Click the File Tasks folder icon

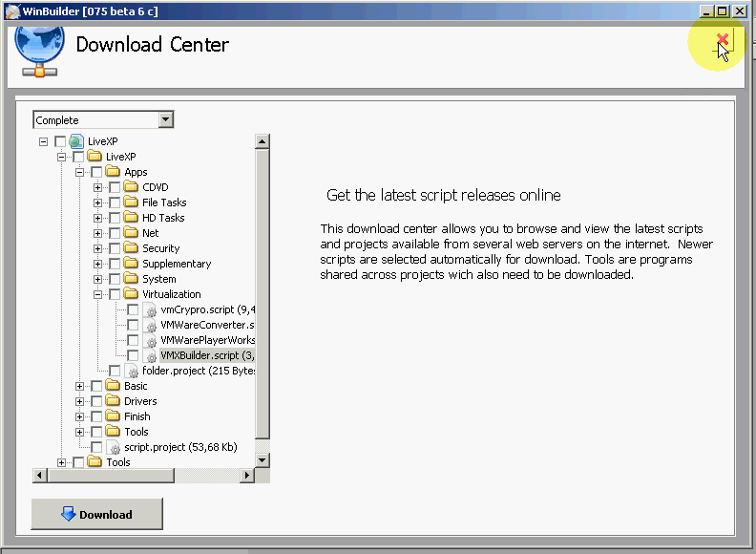pos(131,202)
